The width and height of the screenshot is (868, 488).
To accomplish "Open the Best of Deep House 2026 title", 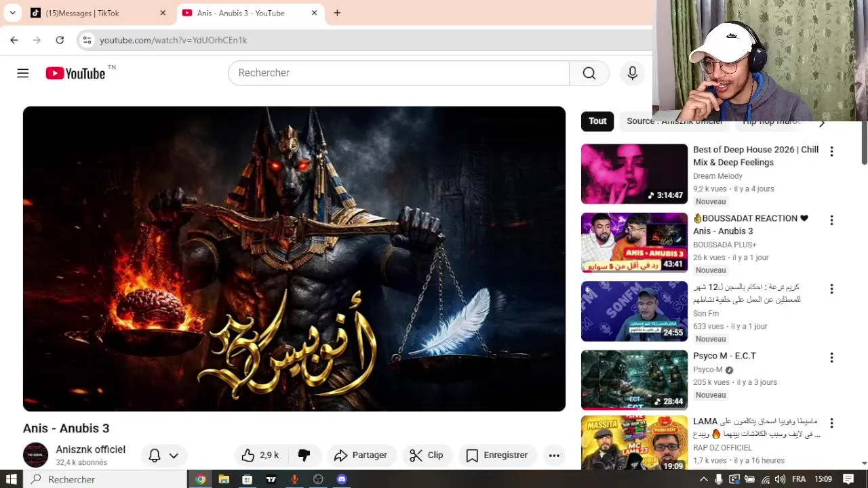I will point(755,156).
